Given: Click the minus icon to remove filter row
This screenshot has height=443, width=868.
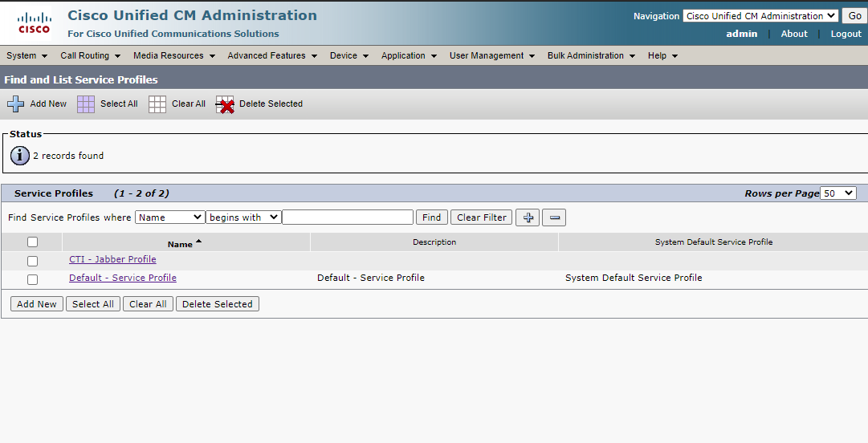Looking at the screenshot, I should point(554,217).
